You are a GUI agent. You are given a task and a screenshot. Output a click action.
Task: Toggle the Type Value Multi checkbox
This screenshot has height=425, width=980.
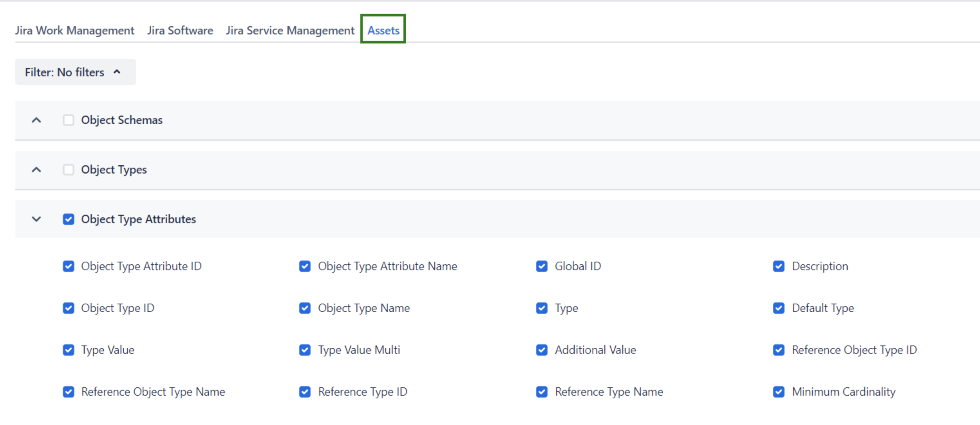point(305,350)
